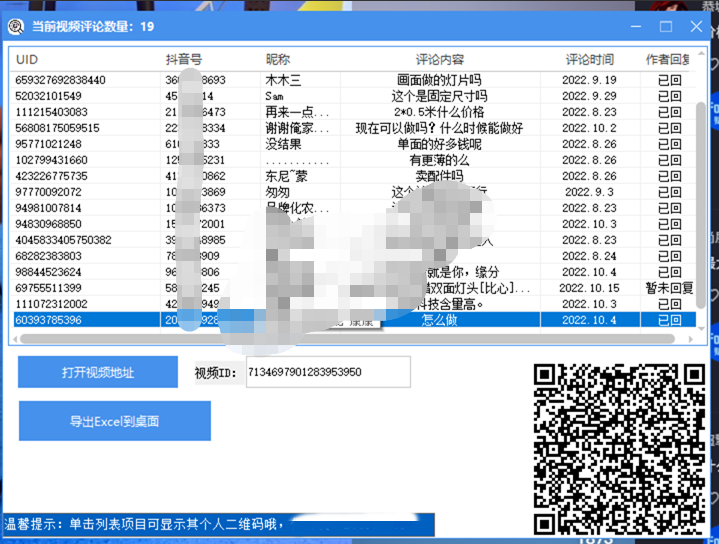Screen dimensions: 719x544
Task: Maximize the comment collector window
Action: click(x=666, y=26)
